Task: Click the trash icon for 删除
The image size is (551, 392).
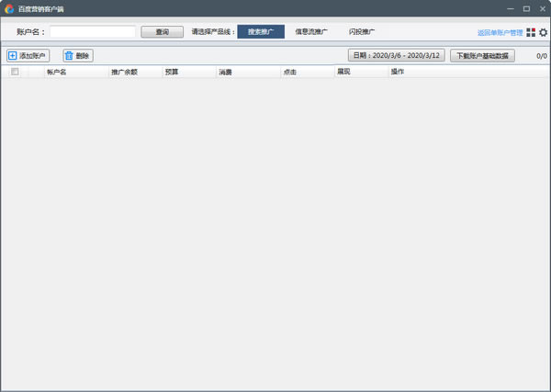Action: (x=69, y=56)
